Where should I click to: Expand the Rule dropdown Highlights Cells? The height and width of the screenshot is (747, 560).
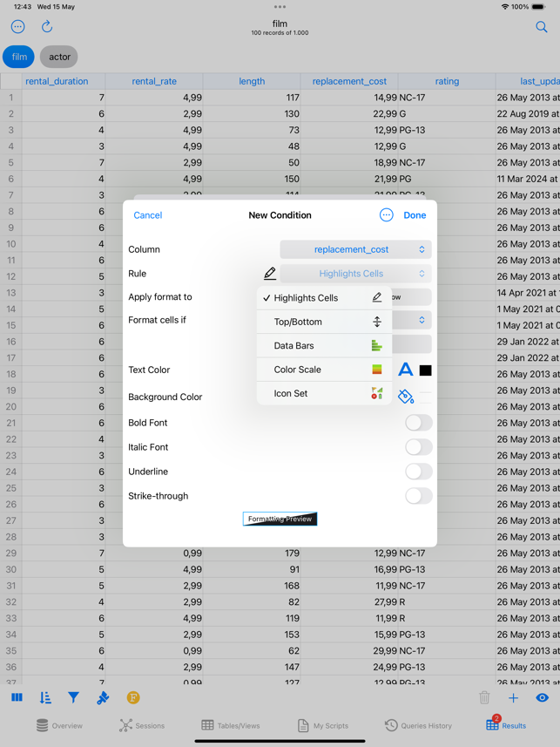(355, 274)
